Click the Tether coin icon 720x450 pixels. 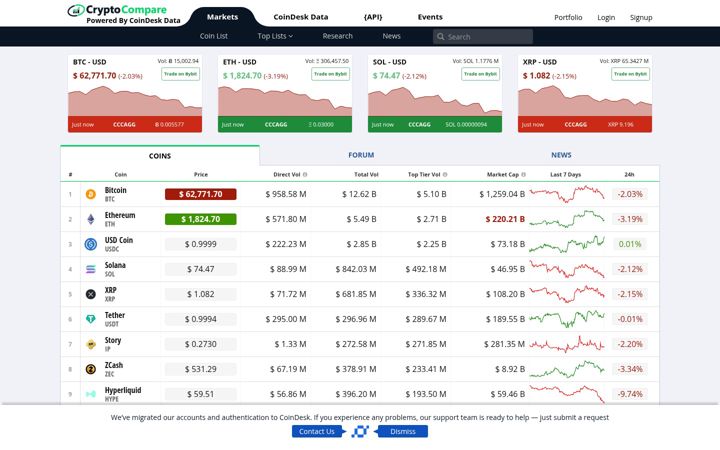click(x=91, y=319)
